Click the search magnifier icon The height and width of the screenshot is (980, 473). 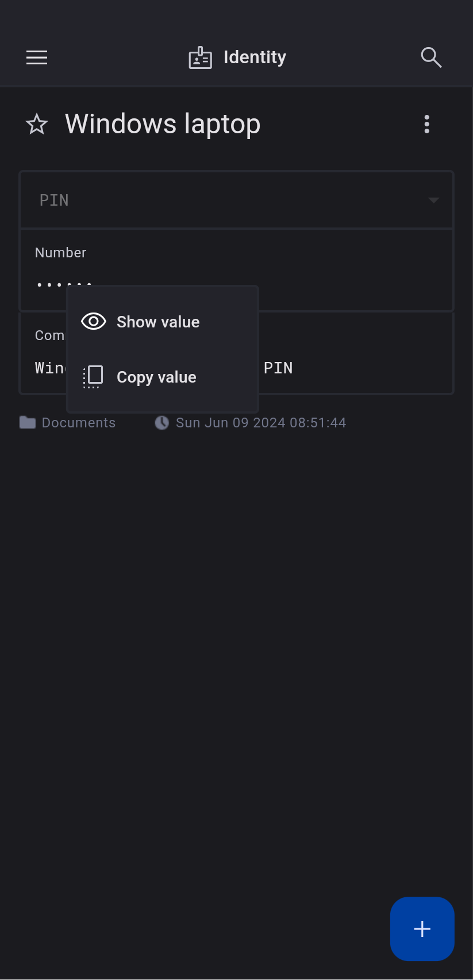click(431, 57)
